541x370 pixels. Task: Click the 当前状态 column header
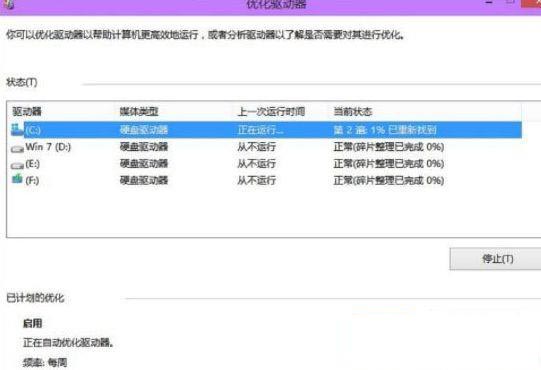pyautogui.click(x=353, y=111)
